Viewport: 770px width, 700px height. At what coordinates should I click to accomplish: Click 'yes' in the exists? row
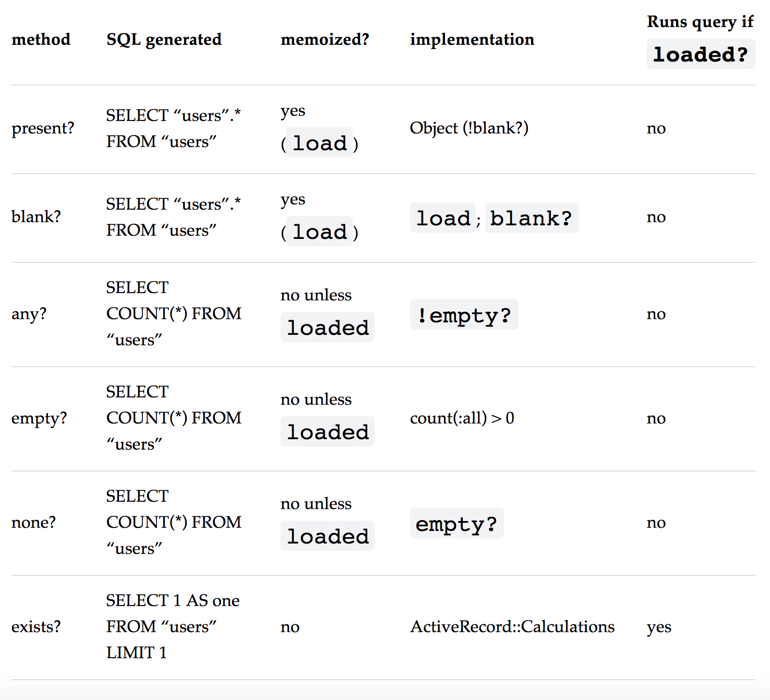point(659,627)
